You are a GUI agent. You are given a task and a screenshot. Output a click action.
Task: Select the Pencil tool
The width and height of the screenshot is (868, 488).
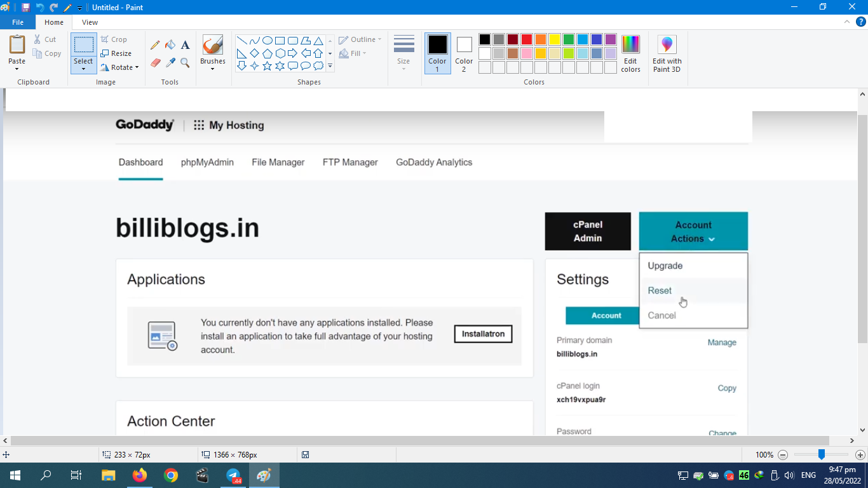tap(155, 45)
